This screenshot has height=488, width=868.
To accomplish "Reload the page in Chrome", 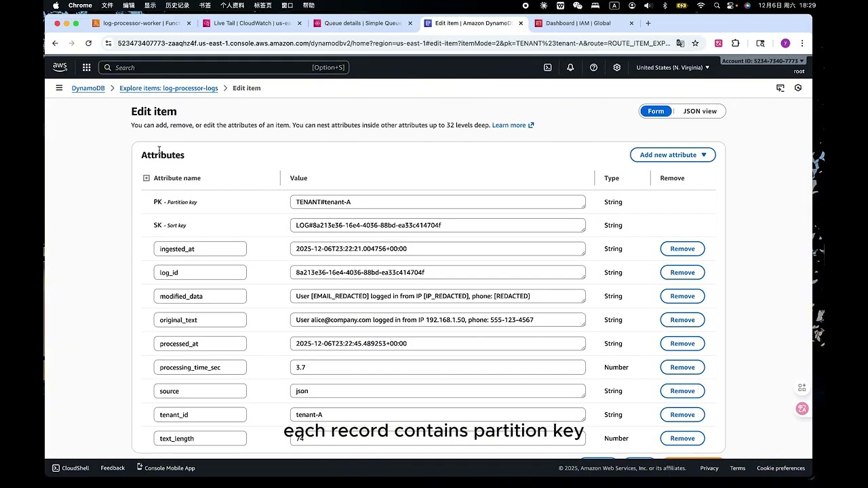I will pos(88,43).
